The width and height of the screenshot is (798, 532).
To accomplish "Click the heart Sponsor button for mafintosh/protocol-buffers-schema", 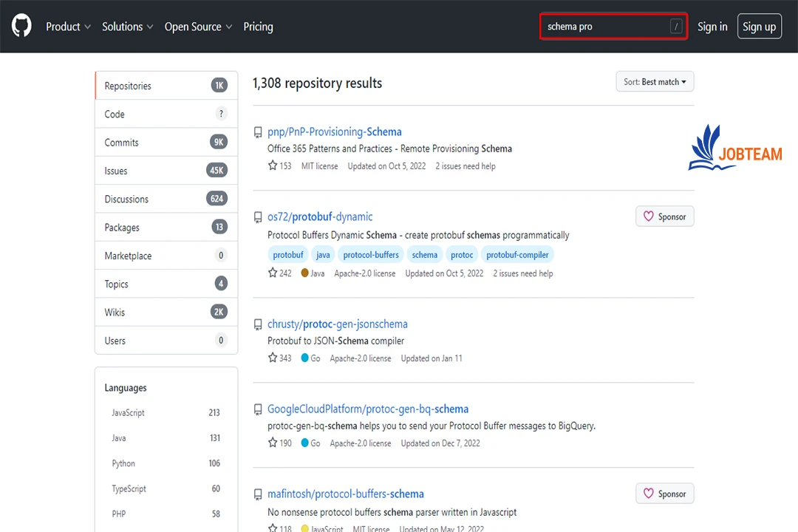I will tap(664, 494).
